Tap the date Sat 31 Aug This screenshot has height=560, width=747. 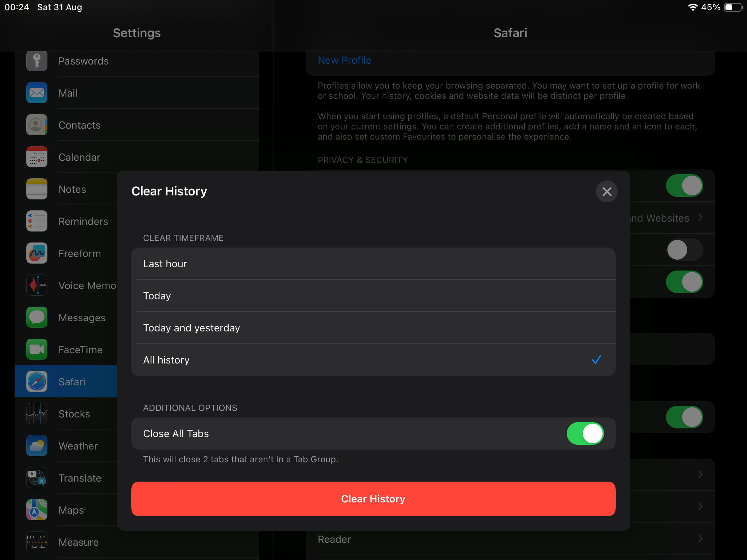(x=59, y=7)
